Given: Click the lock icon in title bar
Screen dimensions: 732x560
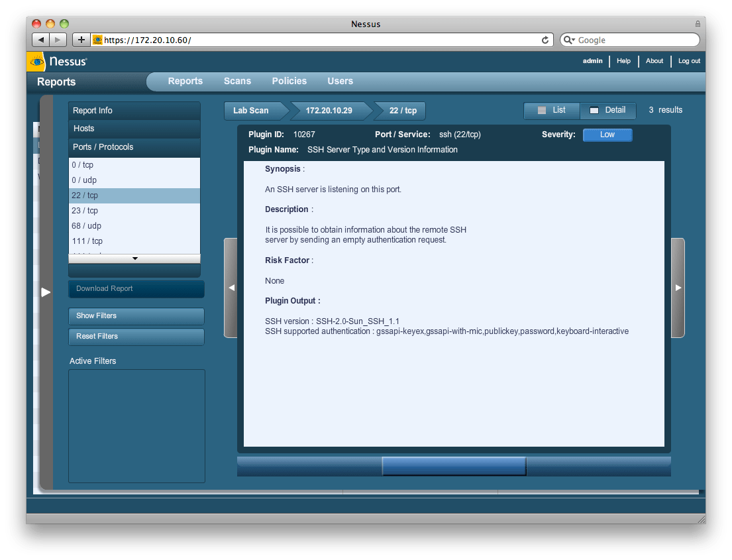Looking at the screenshot, I should point(698,24).
